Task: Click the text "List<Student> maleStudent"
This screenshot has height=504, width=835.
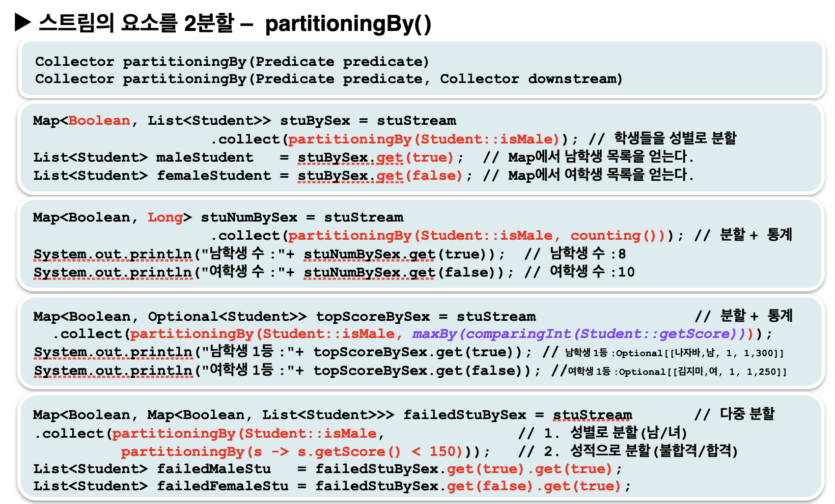Action: click(x=143, y=157)
